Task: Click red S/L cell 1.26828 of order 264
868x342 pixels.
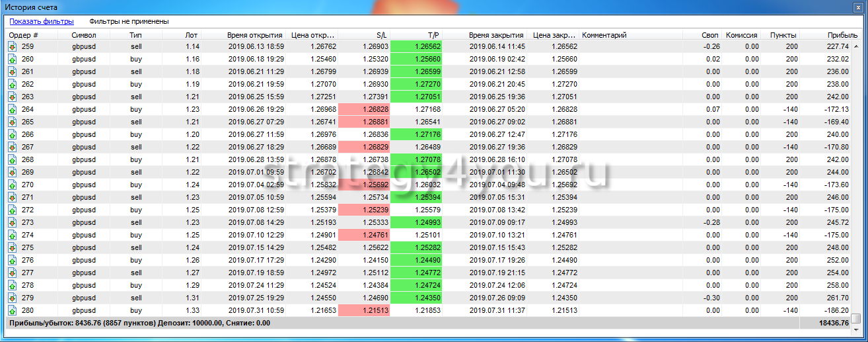Action: tap(364, 109)
